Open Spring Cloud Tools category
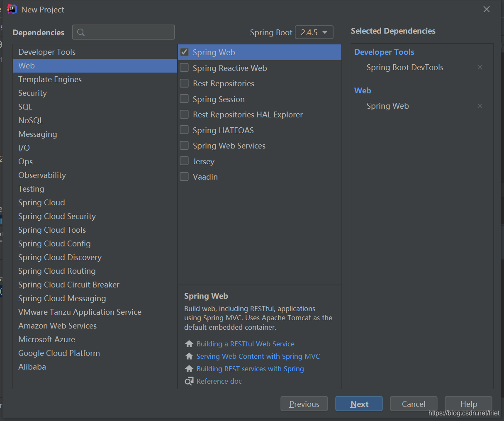504x421 pixels. (x=95, y=230)
